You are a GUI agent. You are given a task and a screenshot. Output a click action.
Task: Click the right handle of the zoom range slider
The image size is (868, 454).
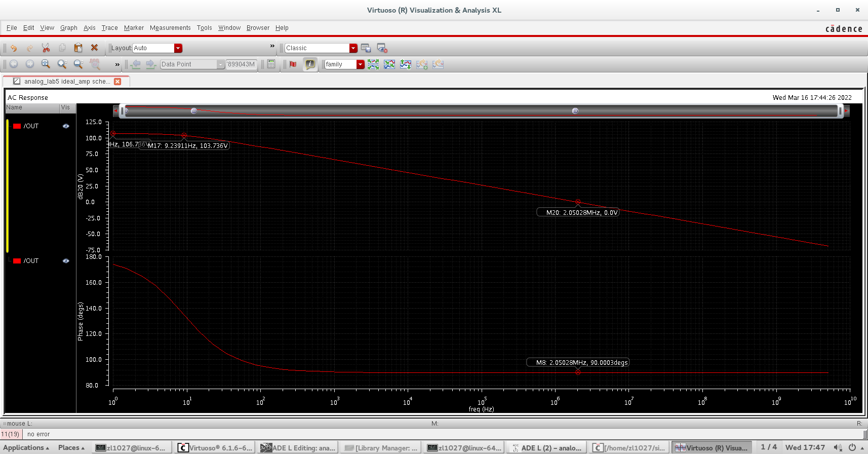click(x=841, y=111)
